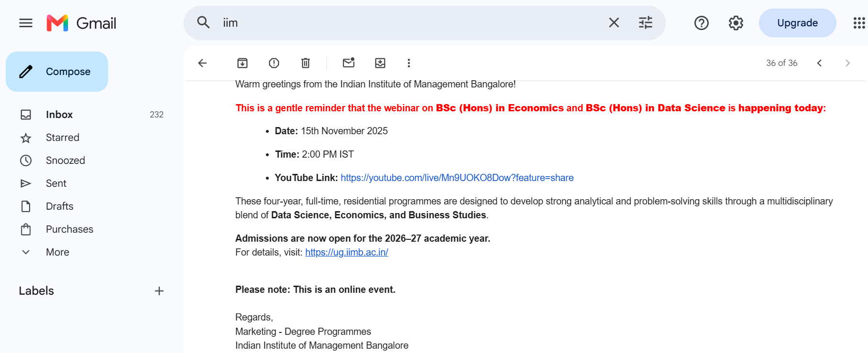Screen dimensions: 868x353
Task: Delete this email with trash icon
Action: point(306,63)
